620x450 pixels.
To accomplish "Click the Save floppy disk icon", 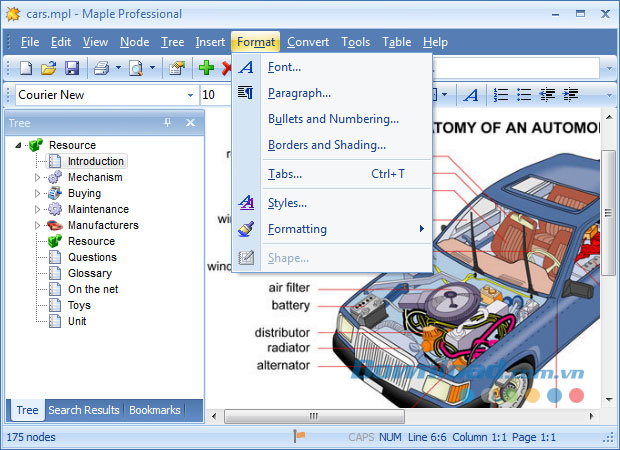I will (x=72, y=68).
